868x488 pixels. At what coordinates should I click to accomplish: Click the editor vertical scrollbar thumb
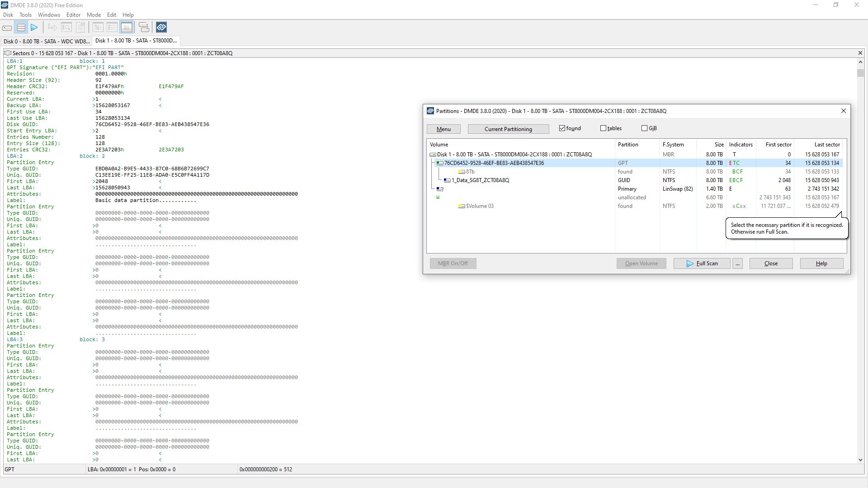pos(860,73)
